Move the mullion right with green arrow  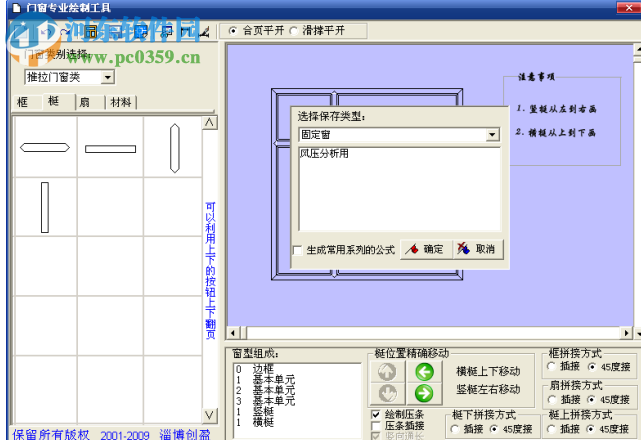tap(424, 393)
